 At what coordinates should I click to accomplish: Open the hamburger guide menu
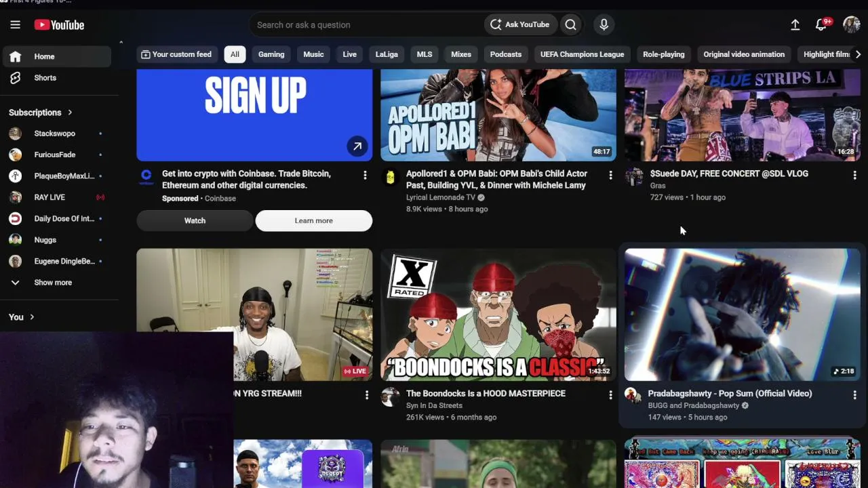pos(16,25)
